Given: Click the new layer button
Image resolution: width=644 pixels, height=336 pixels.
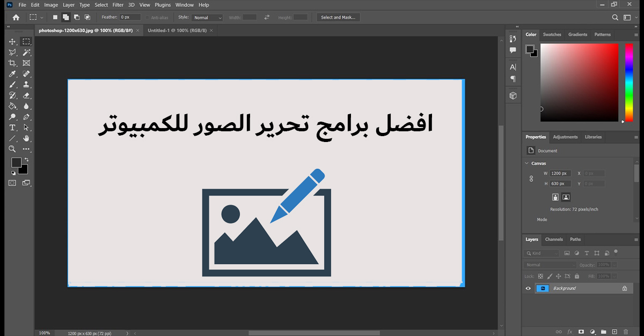Looking at the screenshot, I should coord(615,332).
